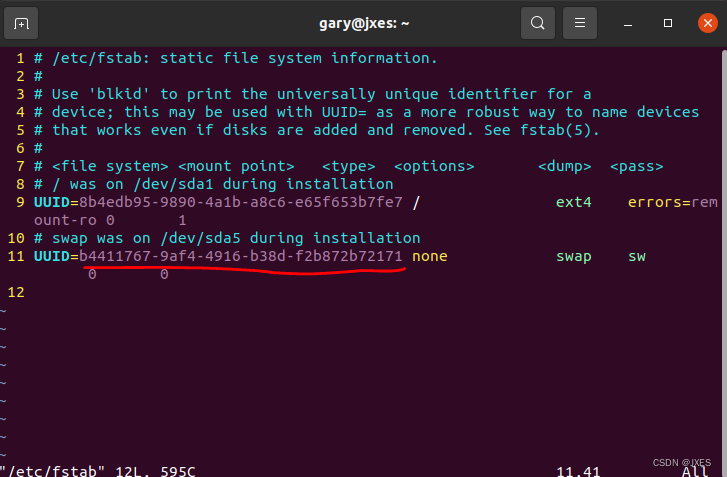Click UUID b4411767-9af4-4916-b38d-f2b872b72171

click(241, 256)
